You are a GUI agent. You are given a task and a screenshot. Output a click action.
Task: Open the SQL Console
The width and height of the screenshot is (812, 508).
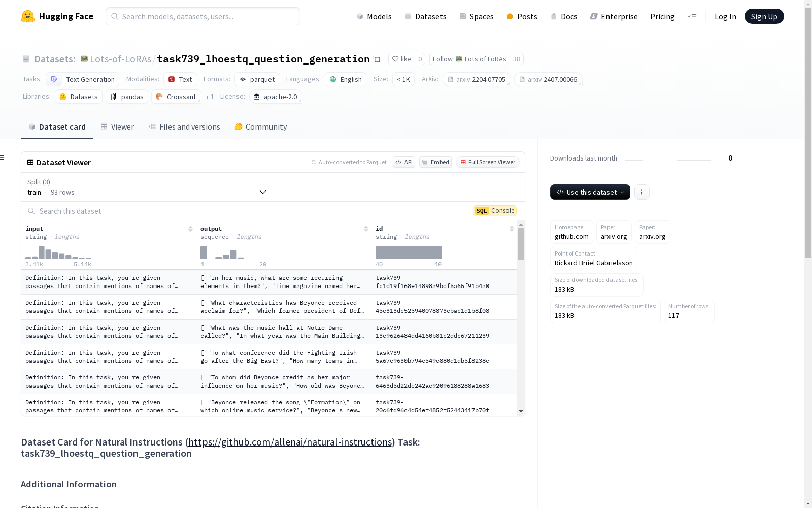[x=495, y=211]
